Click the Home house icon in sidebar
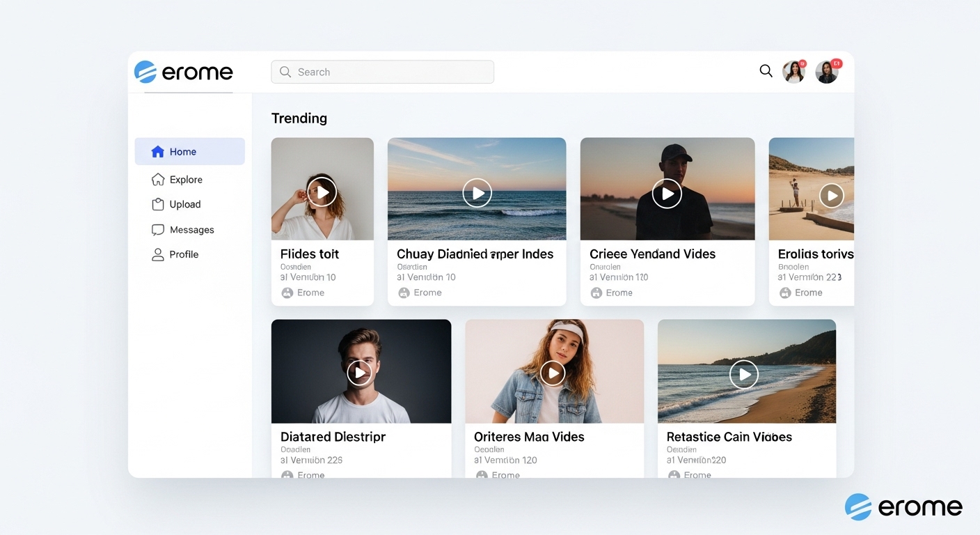980x535 pixels. (157, 152)
